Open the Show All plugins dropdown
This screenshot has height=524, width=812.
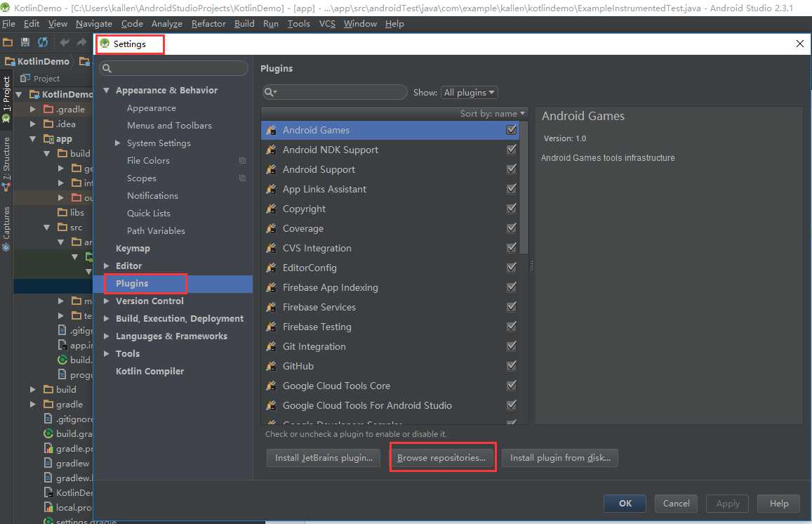pos(470,92)
